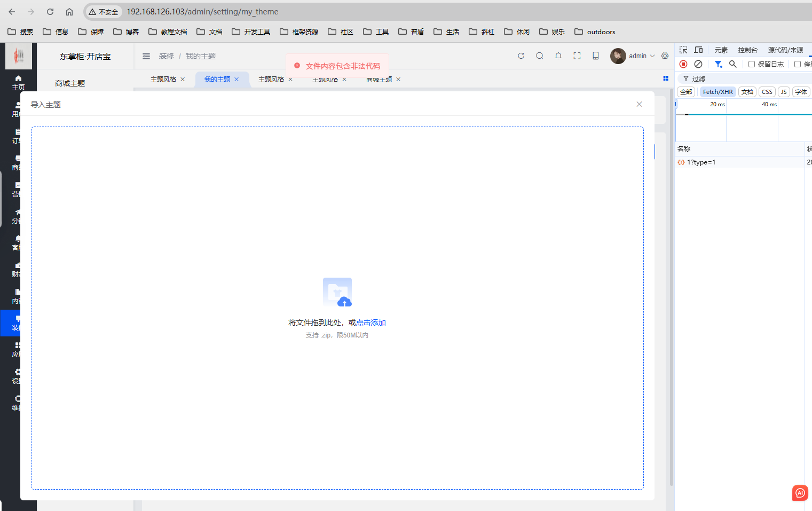Toggle the network filter funnel icon
This screenshot has width=812, height=511.
(719, 64)
